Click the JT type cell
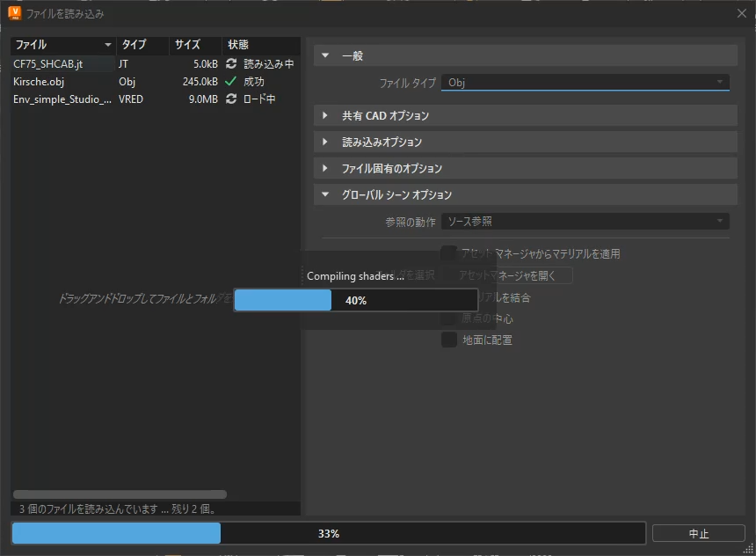 (123, 63)
